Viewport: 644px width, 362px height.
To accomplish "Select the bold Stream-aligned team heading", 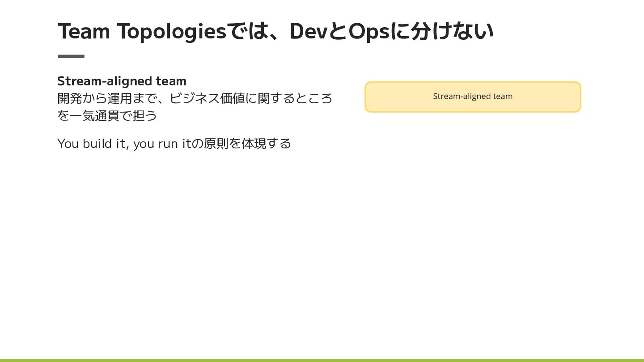I will point(122,81).
